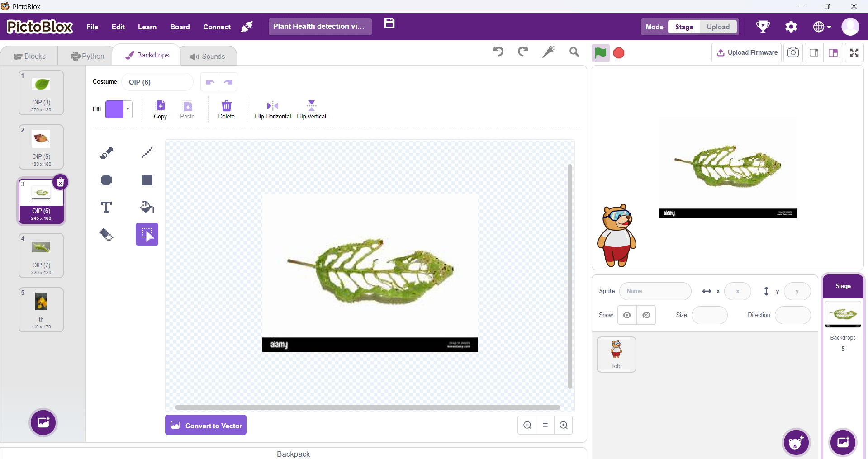
Task: Select the Brush tool
Action: tap(106, 153)
